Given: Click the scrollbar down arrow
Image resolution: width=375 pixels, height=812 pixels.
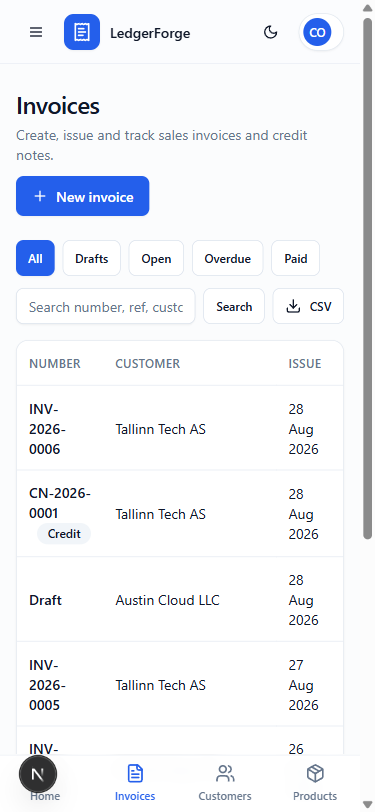Looking at the screenshot, I should [x=368, y=804].
